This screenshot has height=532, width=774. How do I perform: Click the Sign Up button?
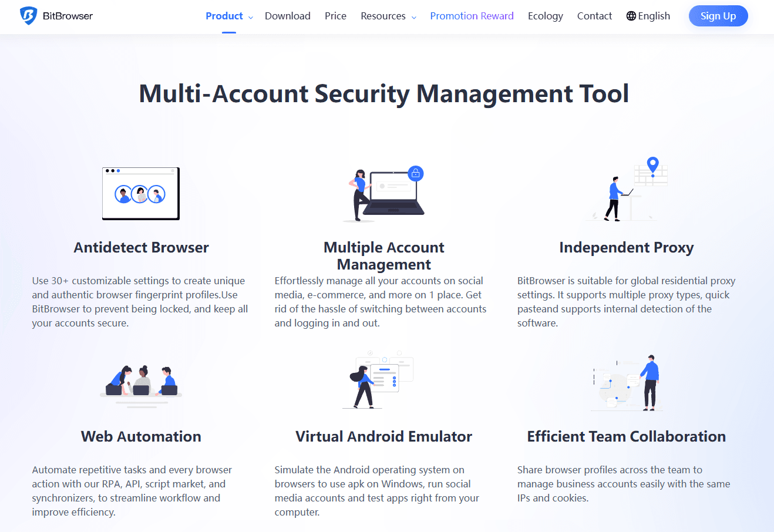(718, 16)
